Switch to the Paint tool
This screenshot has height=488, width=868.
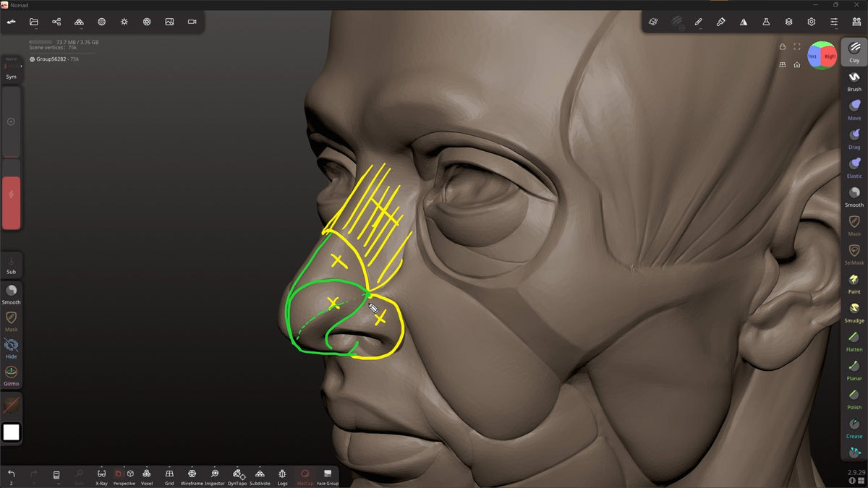tap(854, 283)
